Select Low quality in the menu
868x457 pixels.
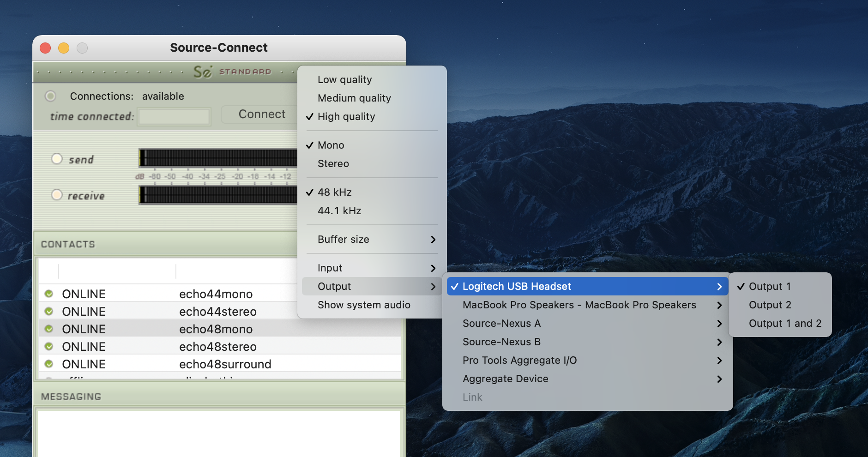(x=344, y=80)
